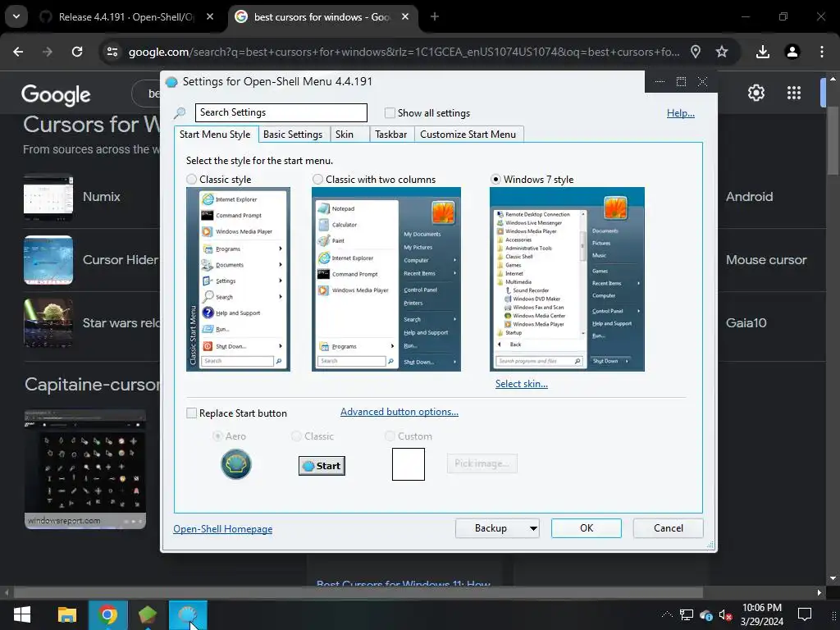Click Numix cursor thumbnail in Google
The image size is (840, 630).
point(48,197)
